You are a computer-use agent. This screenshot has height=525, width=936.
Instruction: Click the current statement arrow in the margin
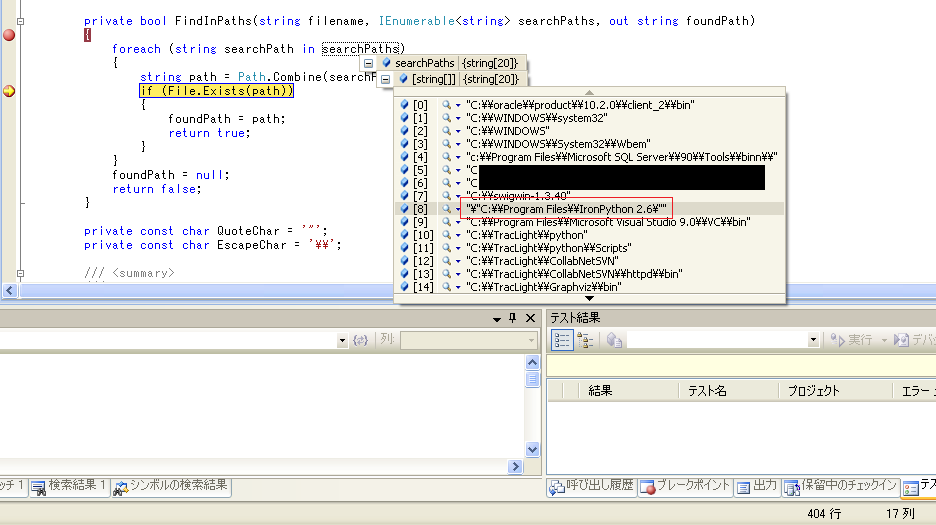9,91
